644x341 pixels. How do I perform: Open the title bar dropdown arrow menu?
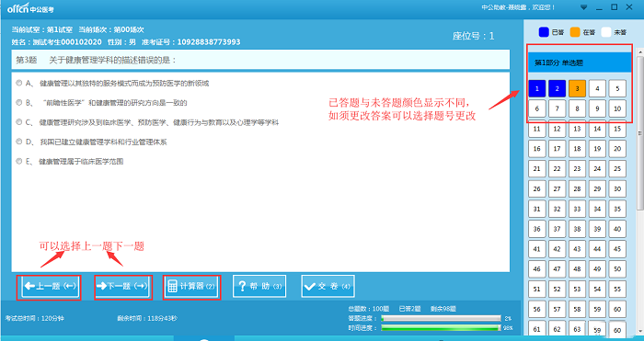[x=583, y=7]
